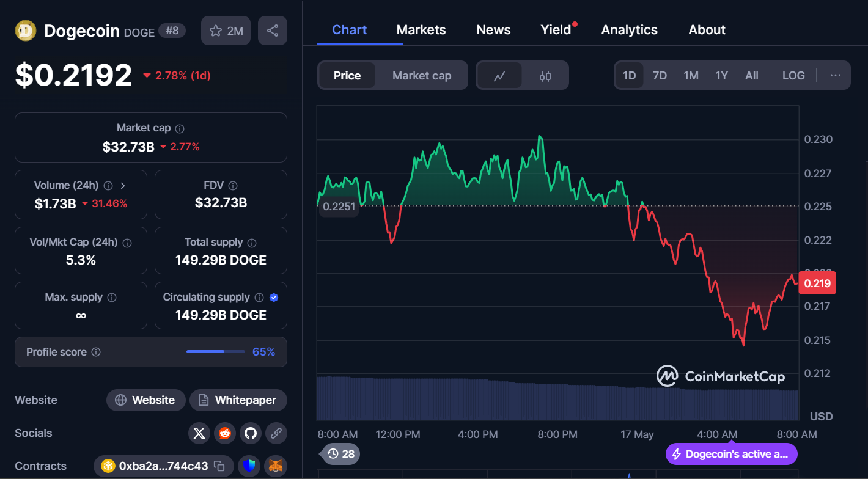The height and width of the screenshot is (479, 868).
Task: Open the share icon button
Action: coord(273,31)
